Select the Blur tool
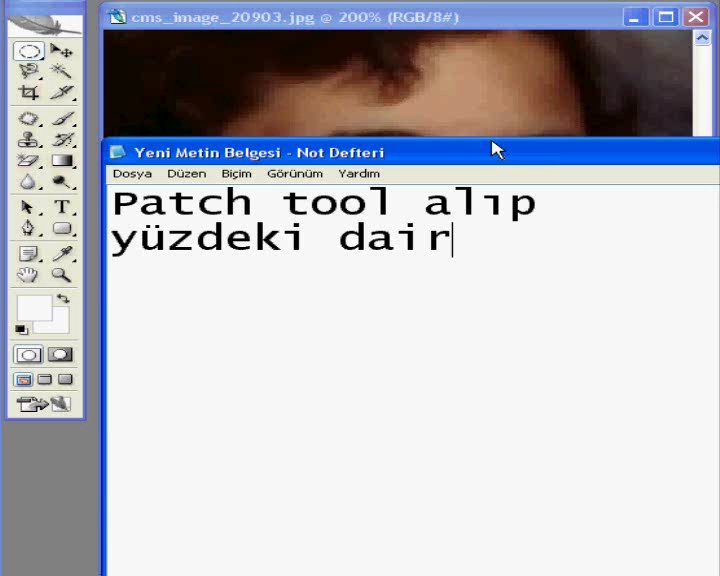The height and width of the screenshot is (576, 720). [29, 181]
